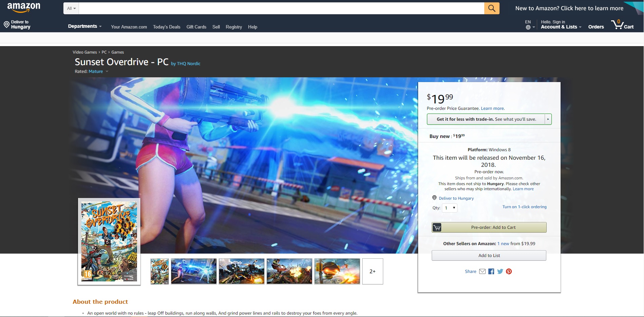
Task: Select the fourth explosion screenshot thumbnail
Action: pos(289,271)
